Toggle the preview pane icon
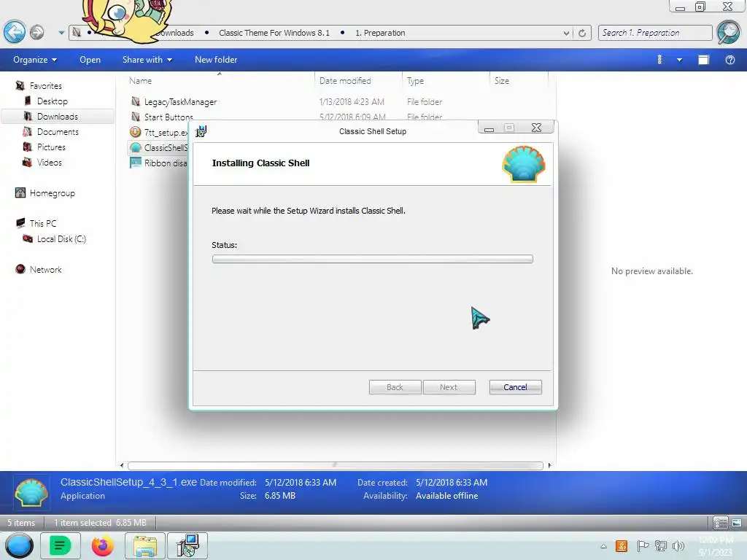 click(x=704, y=60)
